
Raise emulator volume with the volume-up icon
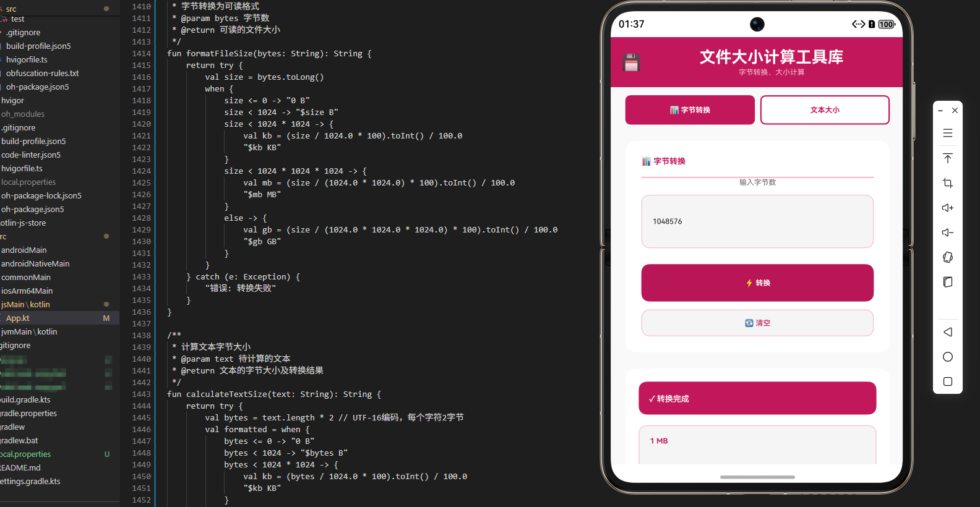(947, 208)
